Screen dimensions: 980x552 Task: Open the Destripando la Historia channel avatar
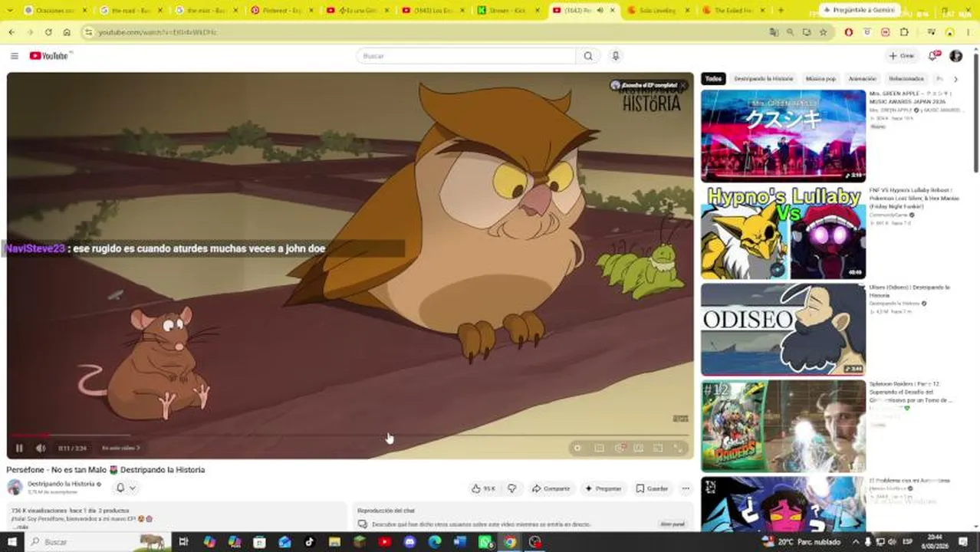15,487
